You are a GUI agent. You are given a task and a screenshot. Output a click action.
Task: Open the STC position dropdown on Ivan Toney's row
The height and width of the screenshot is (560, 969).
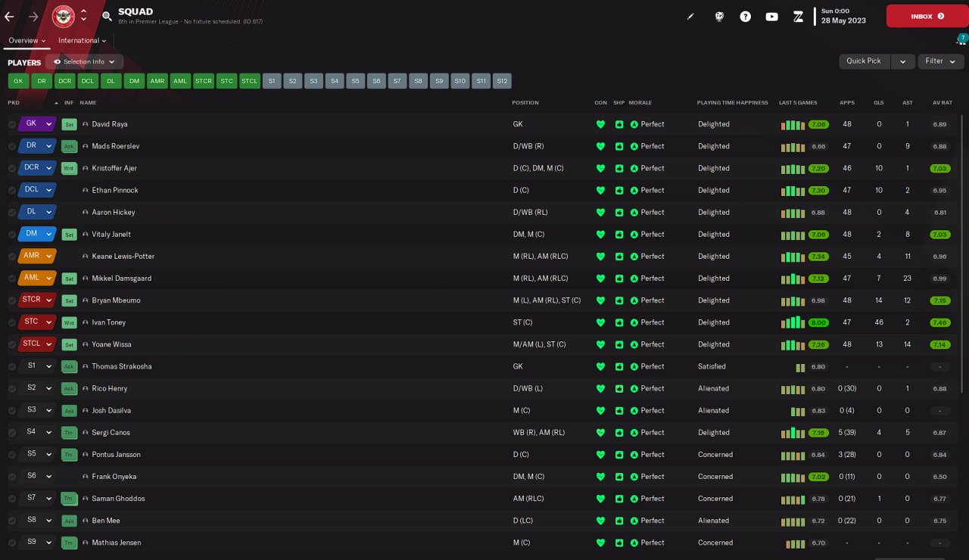(x=37, y=322)
